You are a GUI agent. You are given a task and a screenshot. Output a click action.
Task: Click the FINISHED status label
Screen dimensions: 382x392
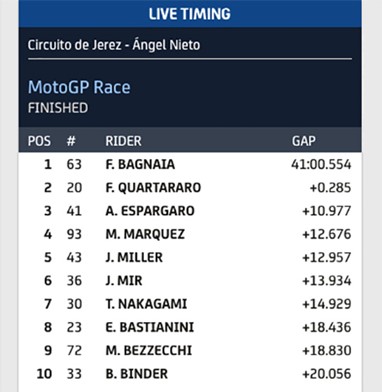(58, 108)
